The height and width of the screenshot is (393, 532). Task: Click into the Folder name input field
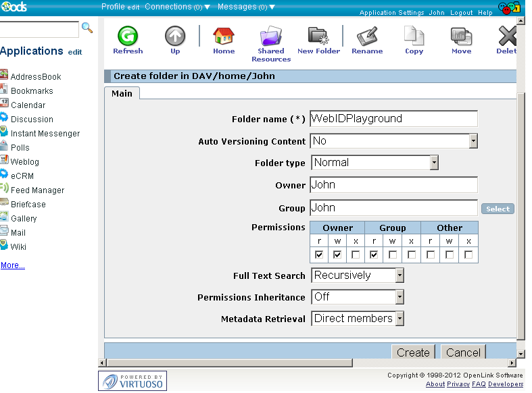(x=393, y=119)
